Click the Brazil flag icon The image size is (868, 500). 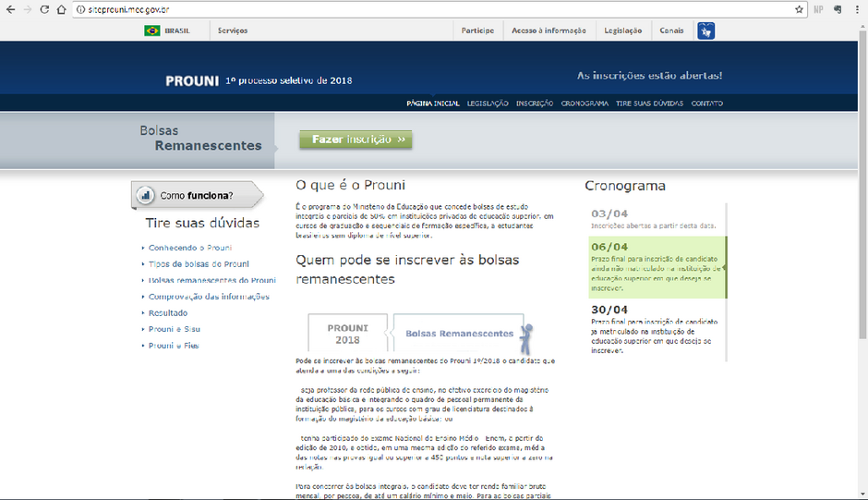[x=151, y=30]
